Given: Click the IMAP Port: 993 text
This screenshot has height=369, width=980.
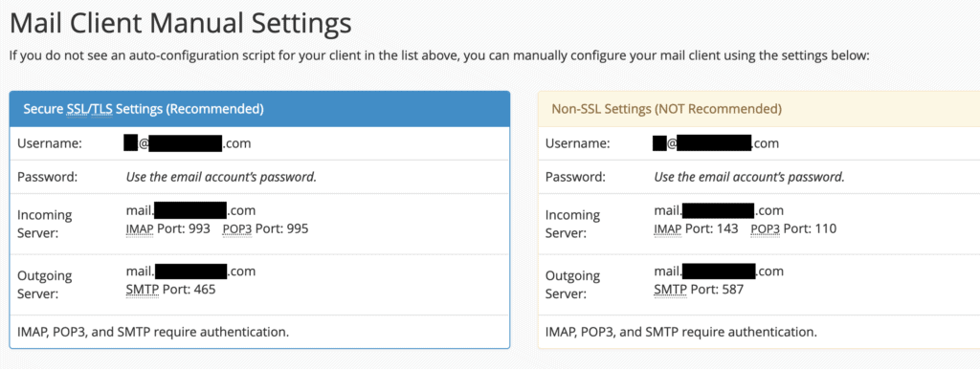Looking at the screenshot, I should click(x=168, y=229).
